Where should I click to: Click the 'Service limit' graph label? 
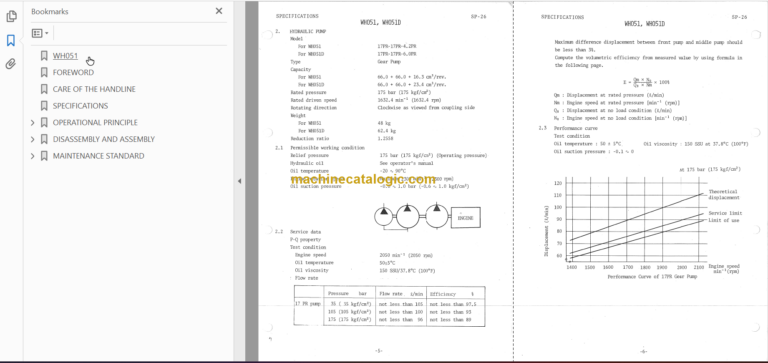pyautogui.click(x=725, y=213)
